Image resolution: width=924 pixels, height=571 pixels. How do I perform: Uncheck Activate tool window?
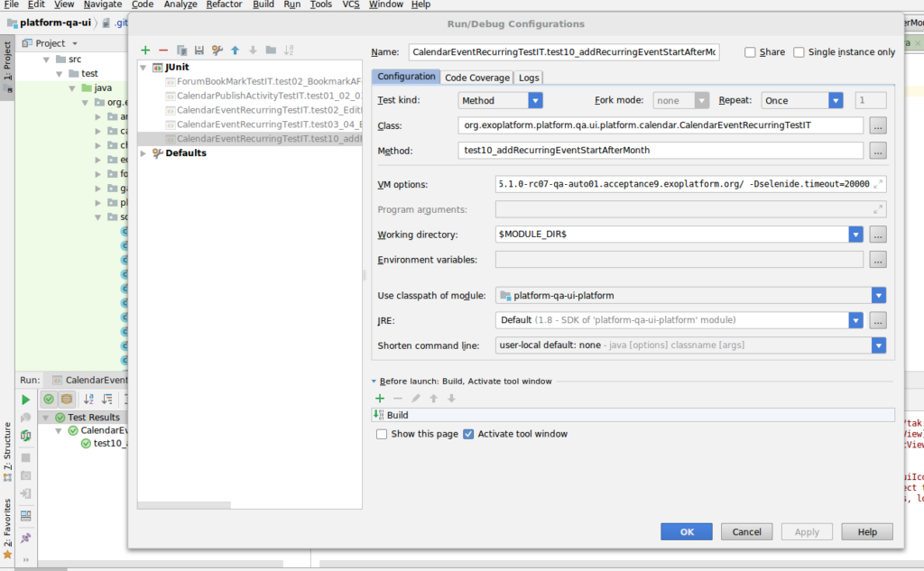pyautogui.click(x=468, y=434)
